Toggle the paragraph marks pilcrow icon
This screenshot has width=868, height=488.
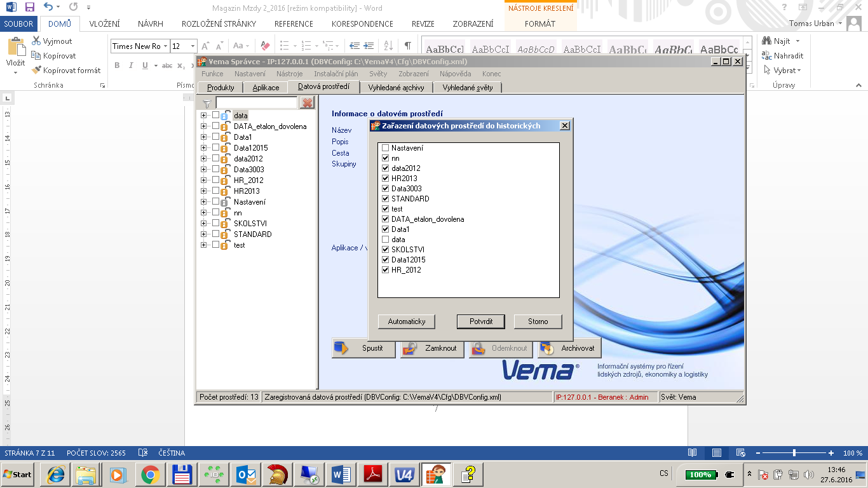(407, 46)
